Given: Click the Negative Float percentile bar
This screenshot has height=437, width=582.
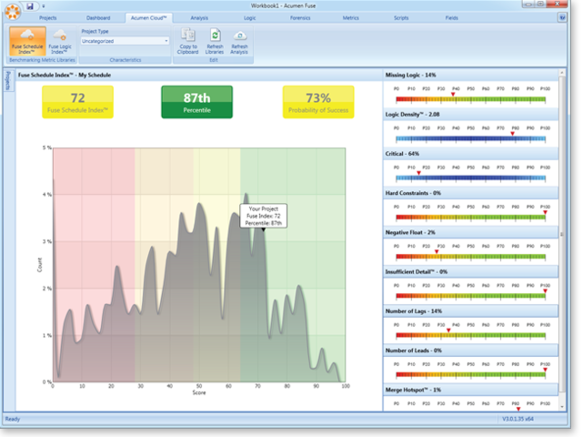Looking at the screenshot, I should 471,257.
